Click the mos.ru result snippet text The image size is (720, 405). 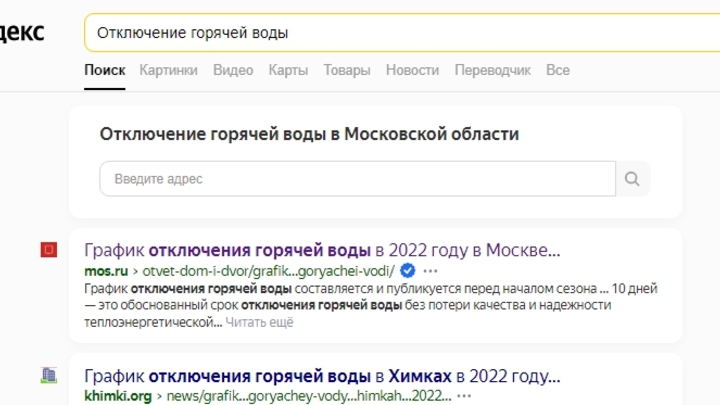371,305
